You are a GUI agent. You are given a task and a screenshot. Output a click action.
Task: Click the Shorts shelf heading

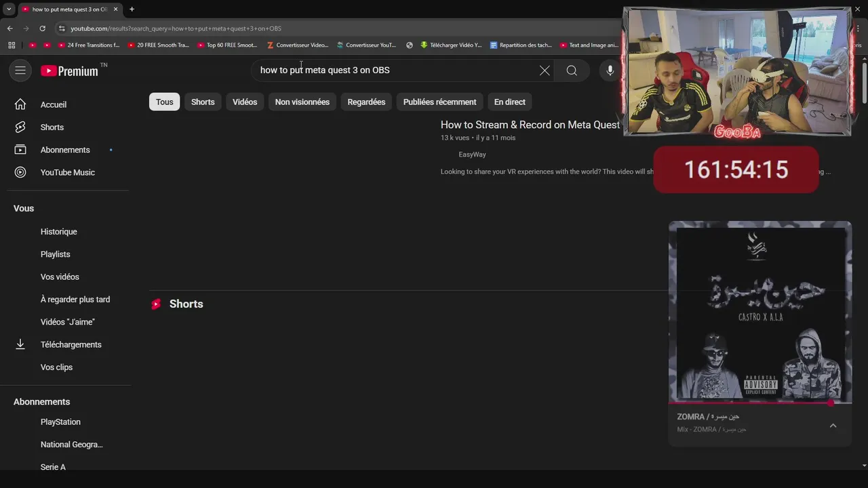[186, 304]
